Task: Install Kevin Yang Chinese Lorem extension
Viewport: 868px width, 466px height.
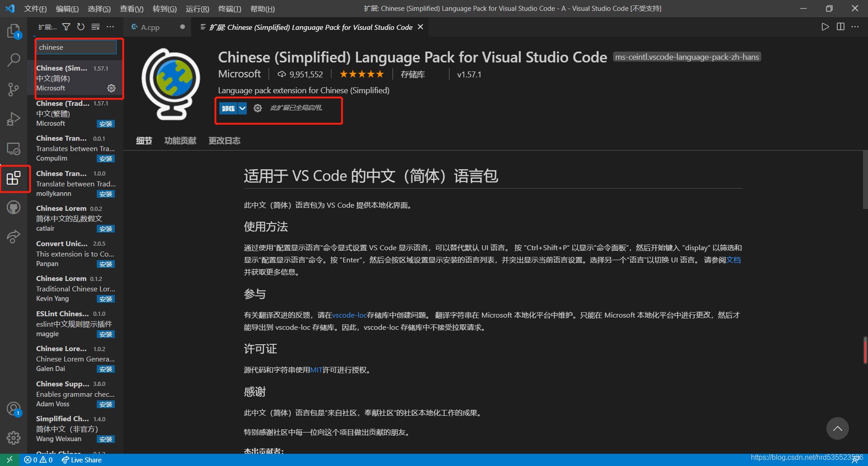Action: 106,299
